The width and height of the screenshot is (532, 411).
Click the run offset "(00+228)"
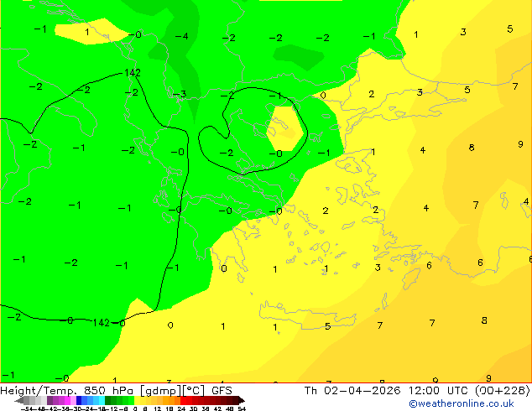coord(503,391)
